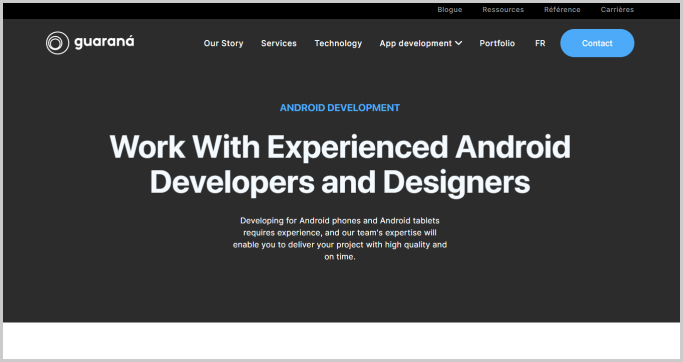Open the Référence link in top bar
Image resolution: width=683 pixels, height=362 pixels.
click(x=562, y=10)
